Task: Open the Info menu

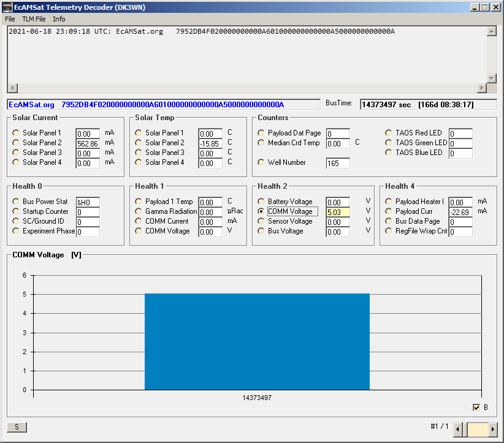Action: [x=59, y=19]
